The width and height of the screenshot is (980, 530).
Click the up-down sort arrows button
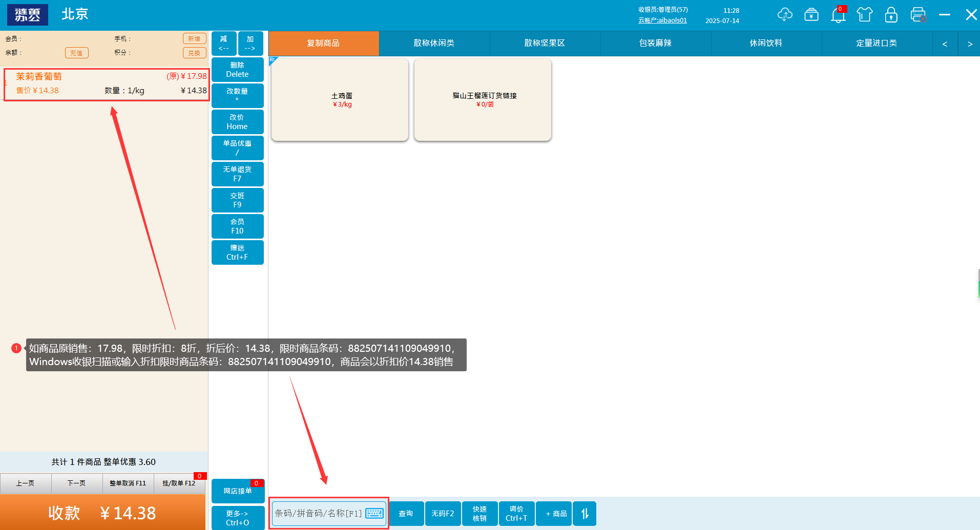585,514
